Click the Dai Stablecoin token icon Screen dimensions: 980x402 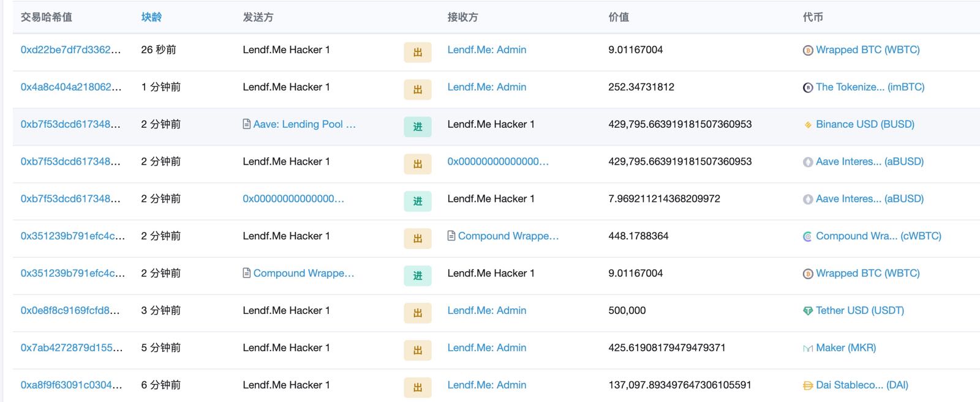coord(808,385)
